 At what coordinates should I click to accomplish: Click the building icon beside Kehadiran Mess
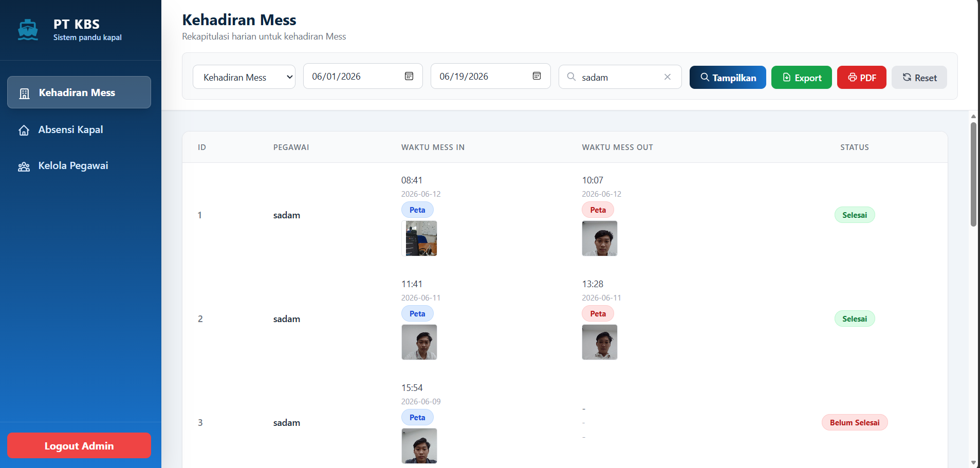click(x=24, y=93)
